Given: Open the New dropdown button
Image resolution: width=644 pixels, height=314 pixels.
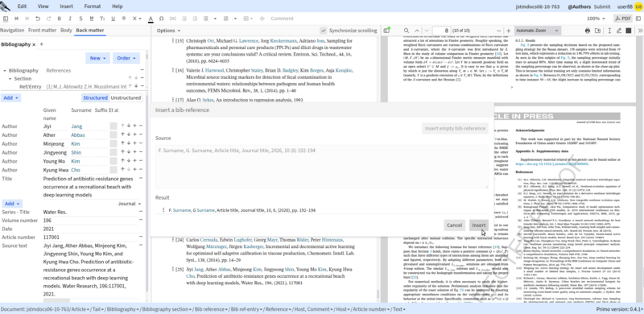Looking at the screenshot, I should [97, 58].
